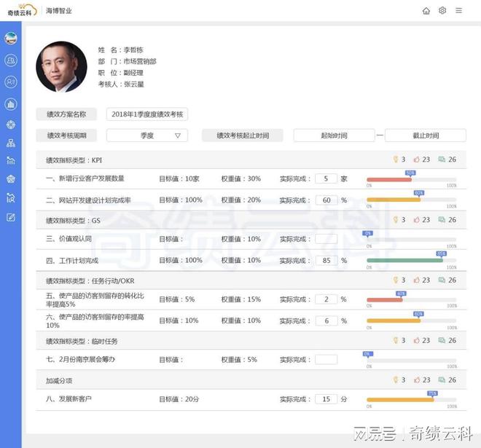Click empty actual value field for 2月份南京展会筹办
The height and width of the screenshot is (448, 481).
point(326,360)
